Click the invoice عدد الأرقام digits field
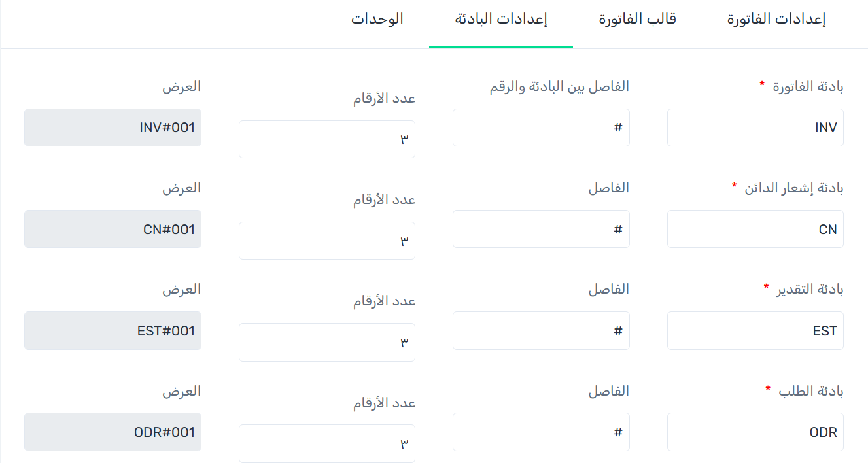868x463 pixels. point(326,139)
